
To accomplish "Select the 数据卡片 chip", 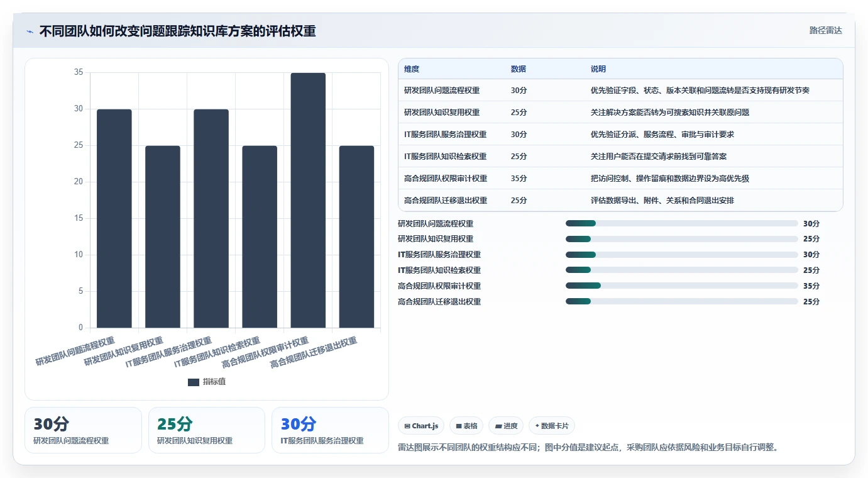I will coord(551,426).
